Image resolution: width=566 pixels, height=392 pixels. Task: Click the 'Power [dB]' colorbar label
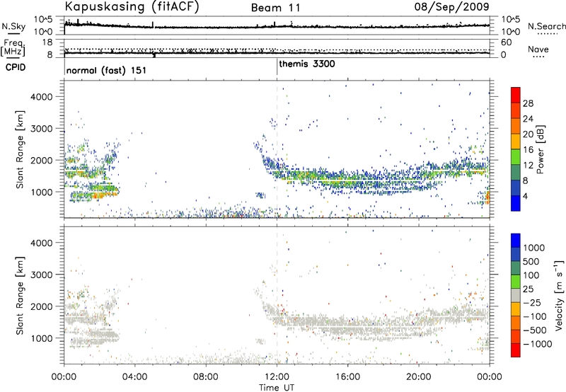(540, 149)
